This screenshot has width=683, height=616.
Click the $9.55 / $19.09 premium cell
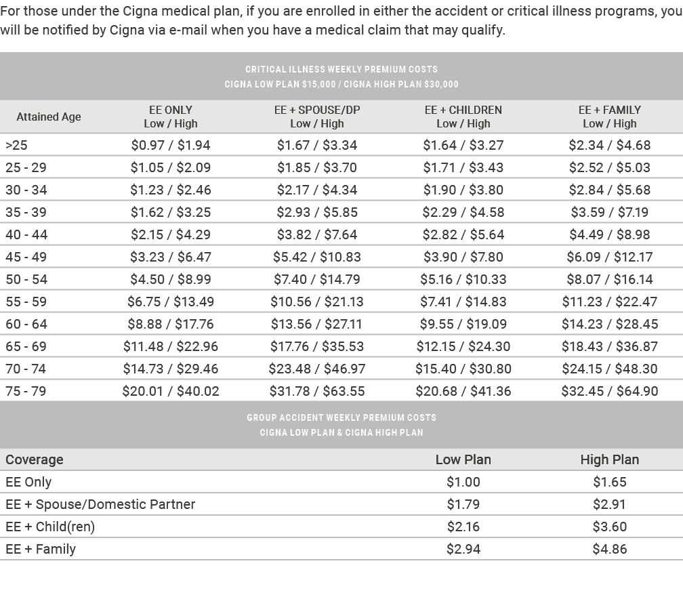pyautogui.click(x=463, y=324)
